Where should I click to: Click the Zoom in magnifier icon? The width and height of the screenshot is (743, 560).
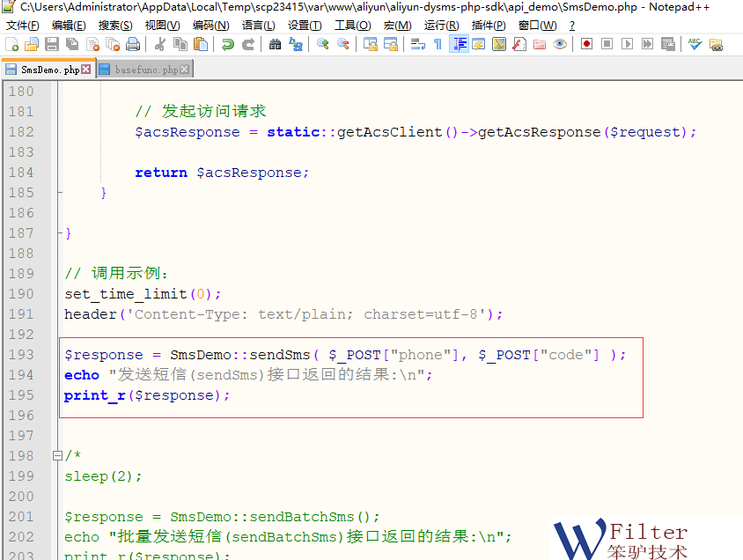point(323,44)
